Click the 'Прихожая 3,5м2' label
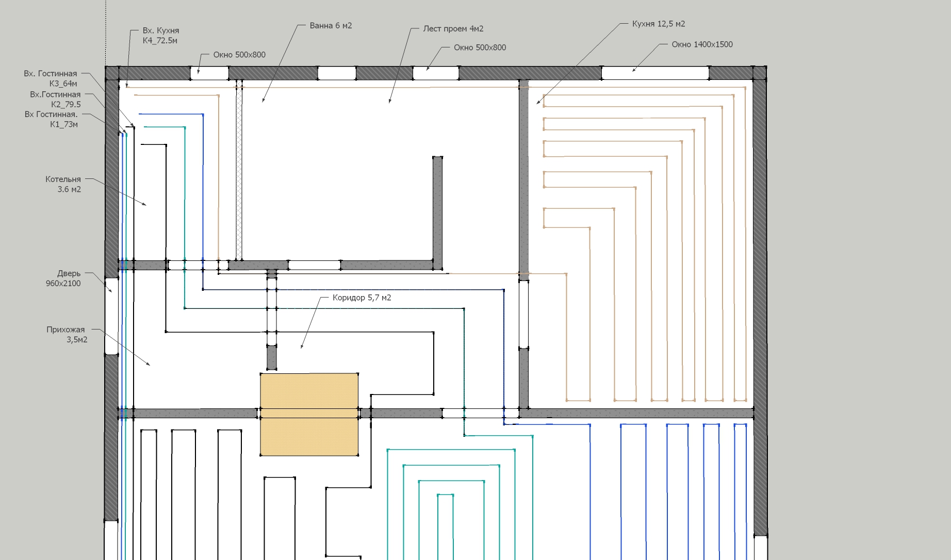Screen dimensions: 951x560 click(x=67, y=334)
